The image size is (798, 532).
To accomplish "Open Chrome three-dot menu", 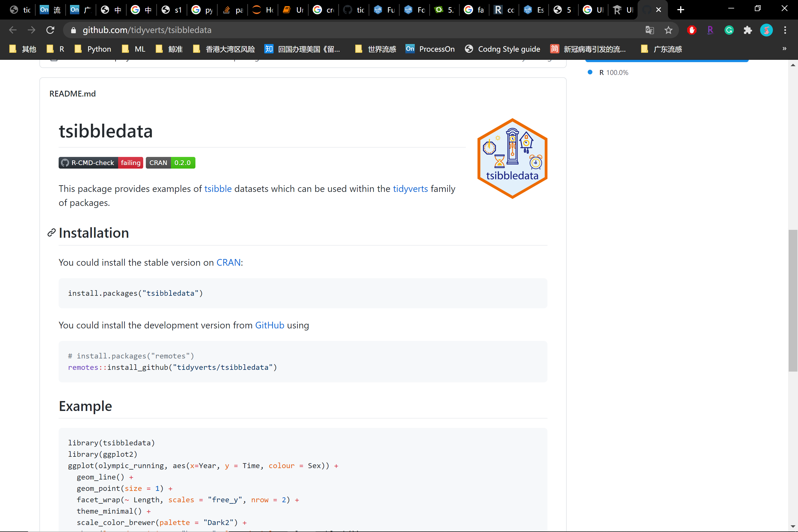I will coord(785,30).
